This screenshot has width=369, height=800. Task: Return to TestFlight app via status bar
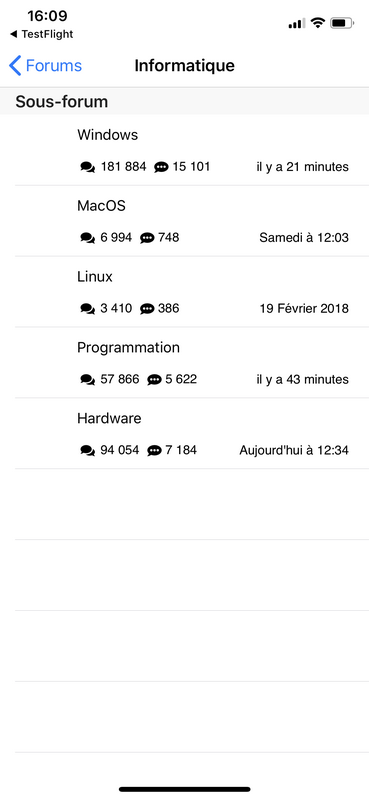coord(41,34)
